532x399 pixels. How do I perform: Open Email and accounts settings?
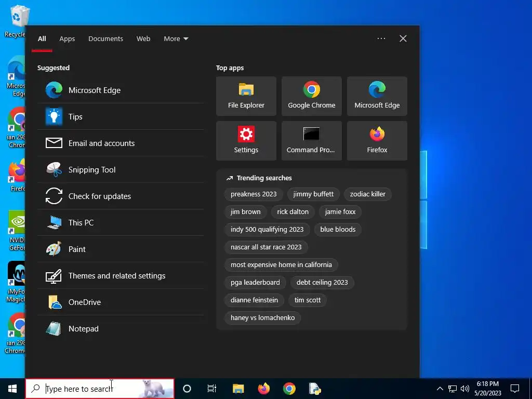[x=121, y=143]
